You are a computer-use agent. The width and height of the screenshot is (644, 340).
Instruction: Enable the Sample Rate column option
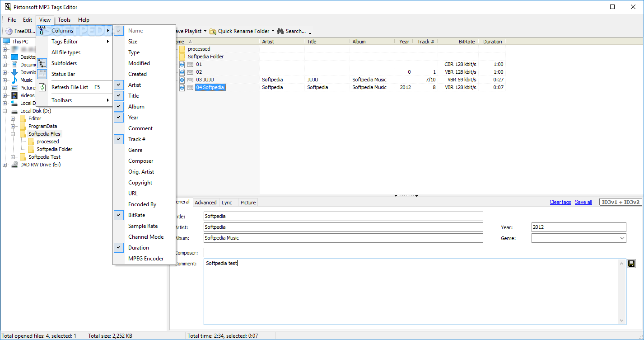tap(144, 226)
